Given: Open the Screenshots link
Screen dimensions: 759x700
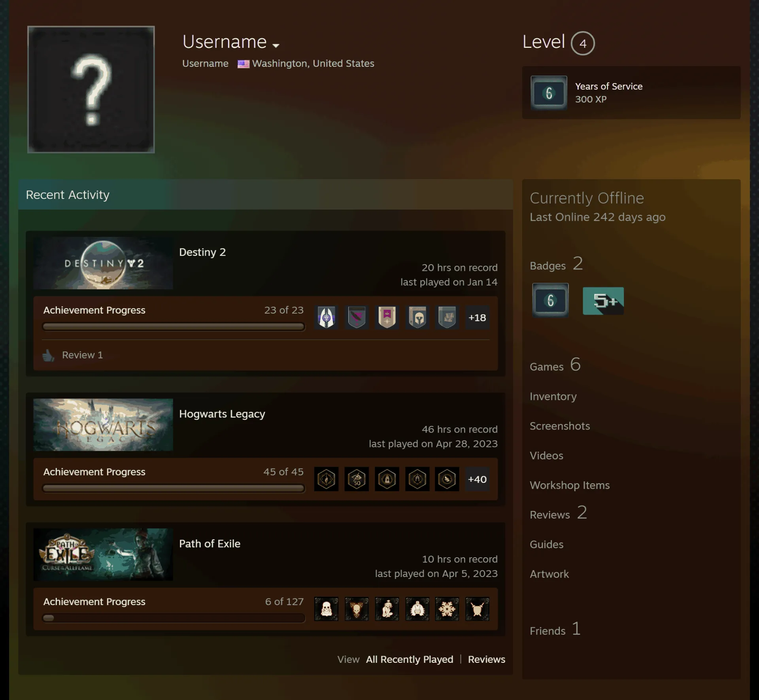Looking at the screenshot, I should [x=560, y=426].
